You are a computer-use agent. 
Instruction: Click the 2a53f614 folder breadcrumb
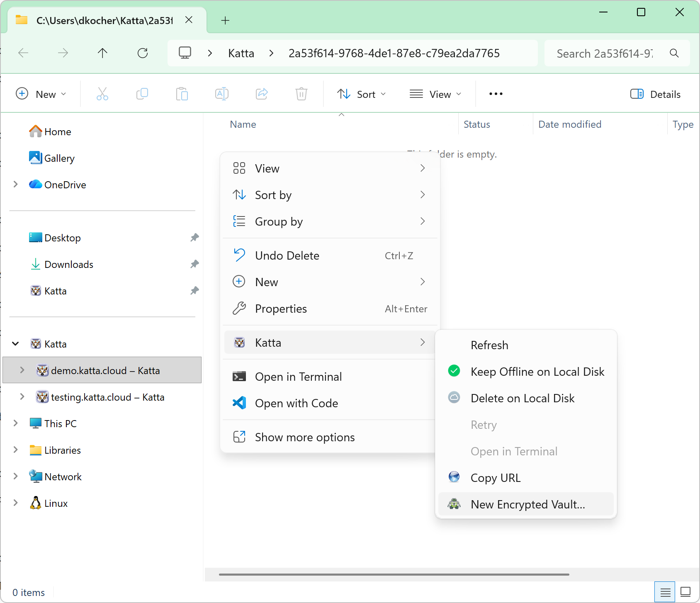[394, 53]
